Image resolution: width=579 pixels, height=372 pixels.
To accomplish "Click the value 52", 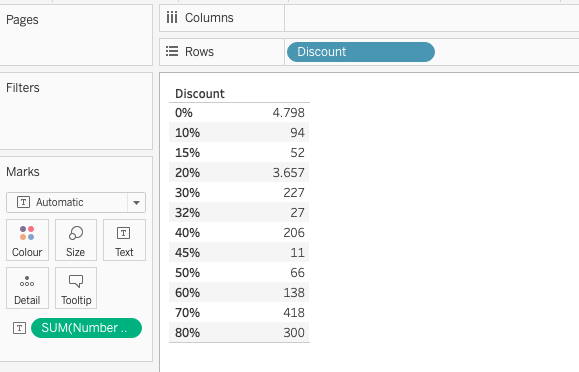I will pyautogui.click(x=297, y=153).
